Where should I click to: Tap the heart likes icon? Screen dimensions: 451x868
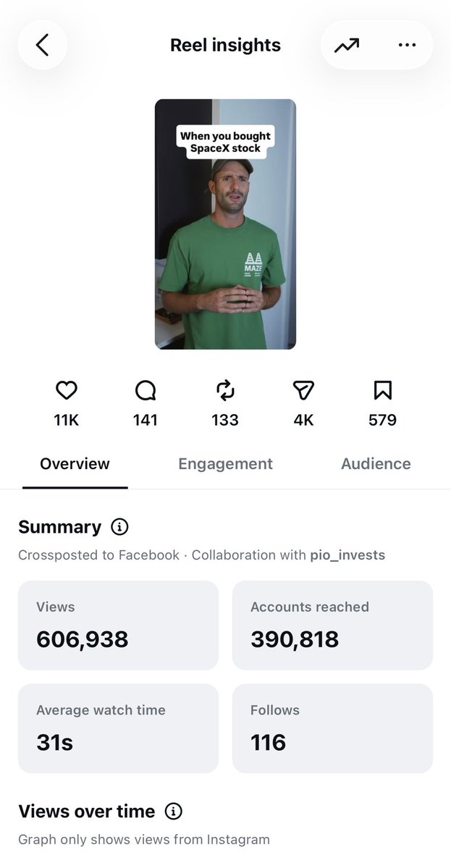pos(67,391)
